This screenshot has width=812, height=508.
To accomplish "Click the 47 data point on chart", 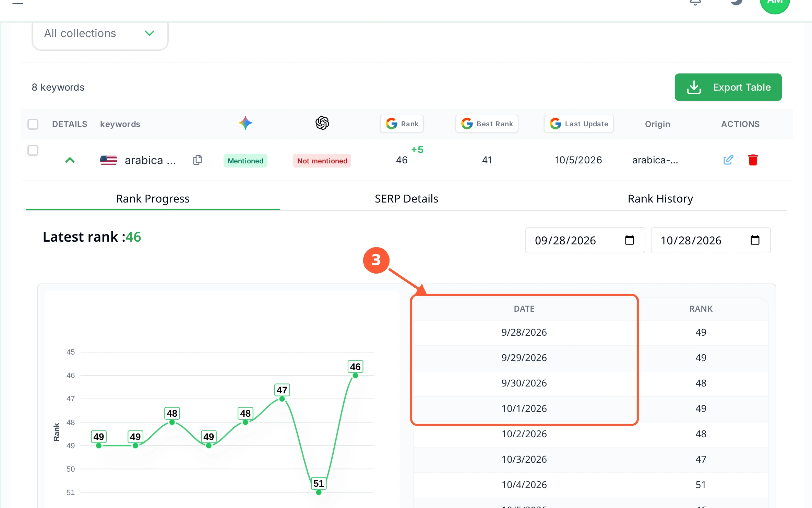I will (x=282, y=399).
